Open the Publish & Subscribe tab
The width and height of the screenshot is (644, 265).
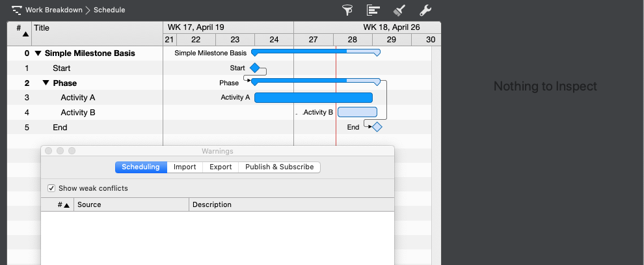pos(279,167)
